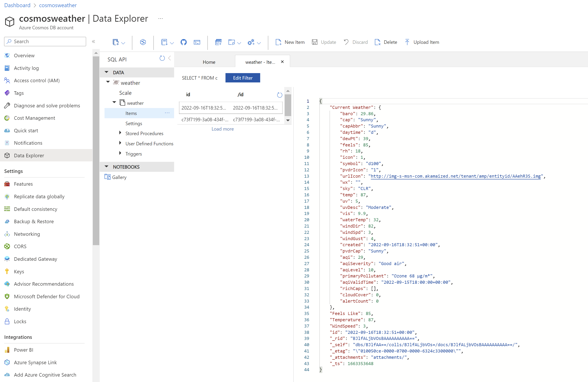The height and width of the screenshot is (382, 588).
Task: Click the Dashboard breadcrumb link
Action: (17, 5)
